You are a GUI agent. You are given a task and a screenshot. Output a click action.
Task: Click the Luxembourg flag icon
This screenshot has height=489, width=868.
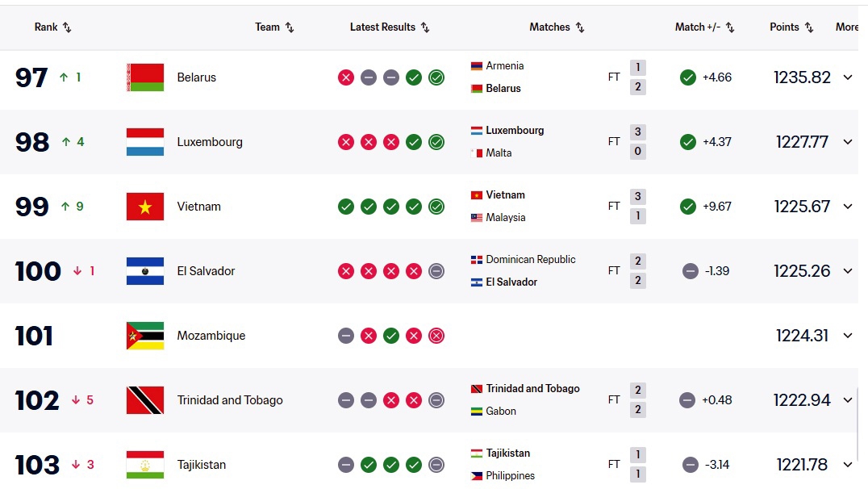pyautogui.click(x=145, y=142)
